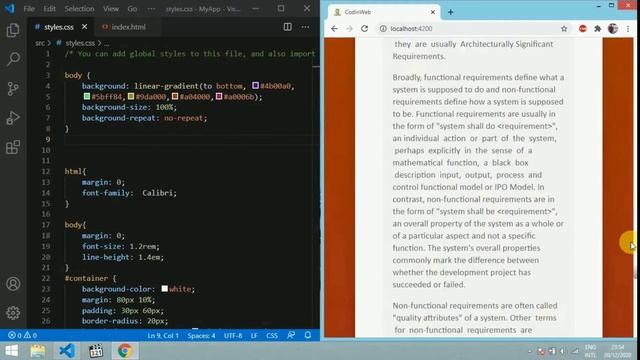Change file encoding UTF-8
This screenshot has height=360, width=640.
(233, 336)
